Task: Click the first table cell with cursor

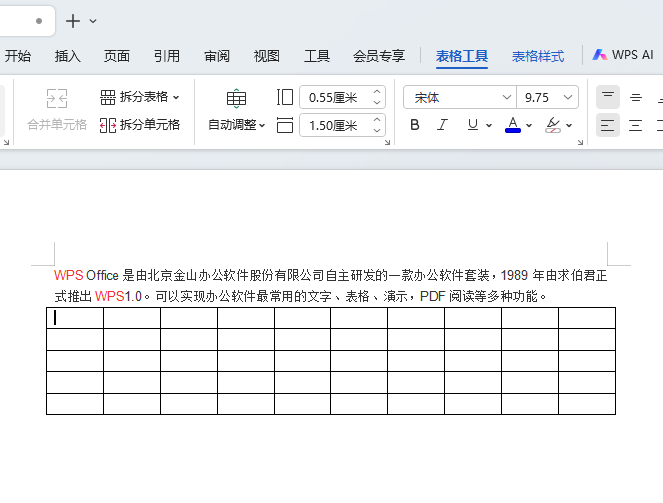Action: point(75,318)
